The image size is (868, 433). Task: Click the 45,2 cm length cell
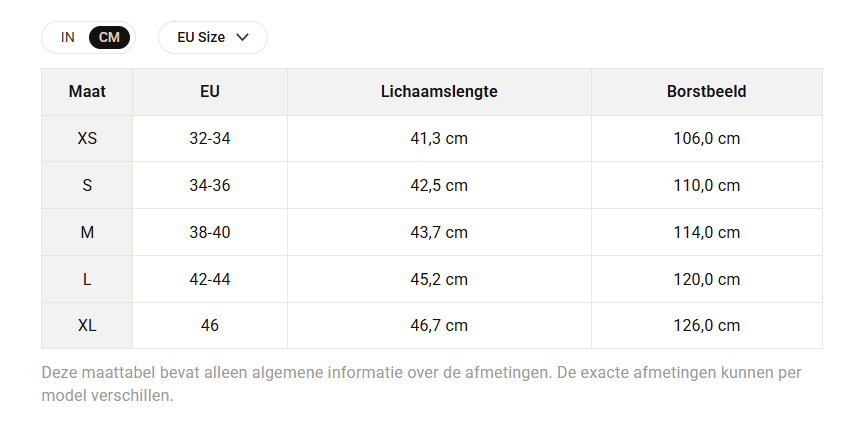(439, 279)
